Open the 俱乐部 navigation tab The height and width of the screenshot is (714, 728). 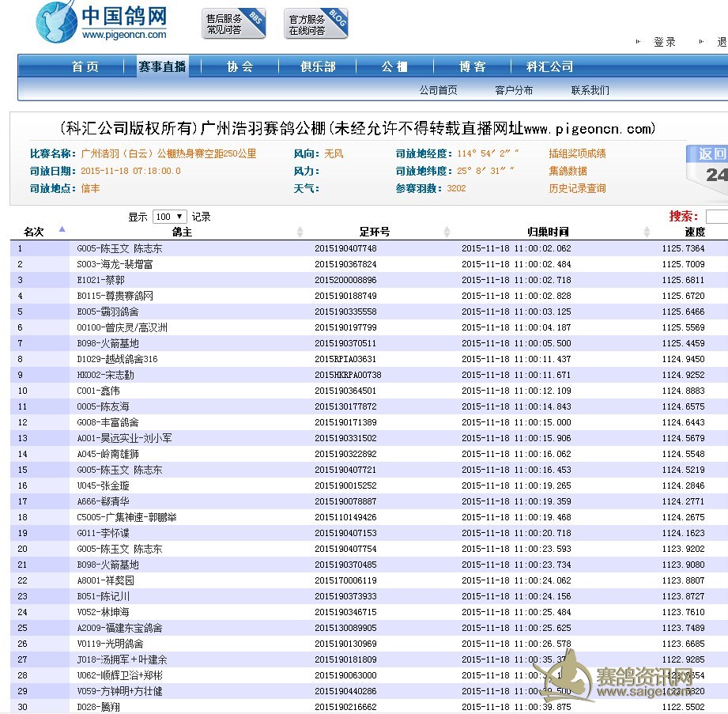318,67
